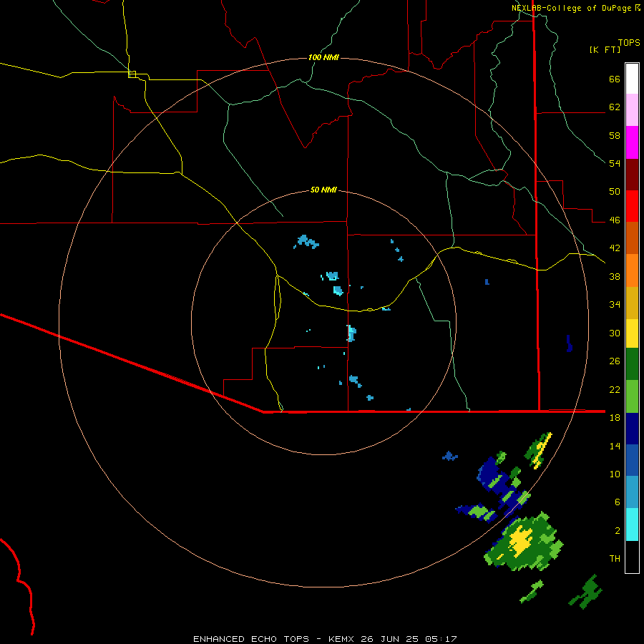Click the magenta legend swatch
This screenshot has width=644, height=644.
pyautogui.click(x=632, y=142)
